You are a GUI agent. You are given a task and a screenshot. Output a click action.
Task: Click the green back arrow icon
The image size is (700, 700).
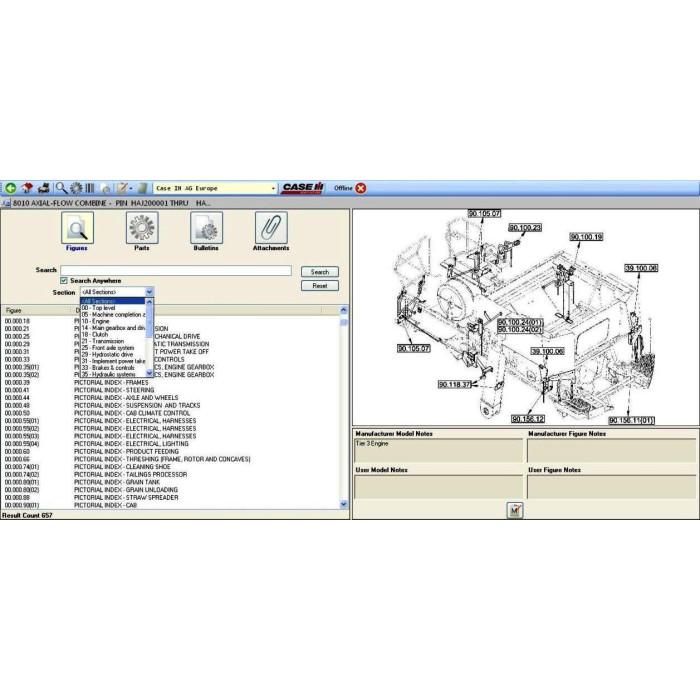[10, 188]
